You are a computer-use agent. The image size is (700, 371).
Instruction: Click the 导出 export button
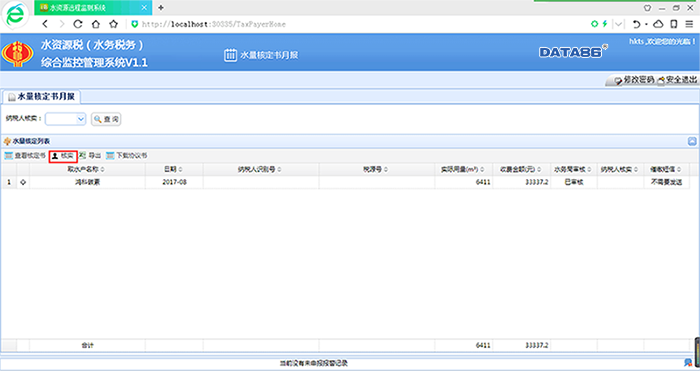pos(90,156)
